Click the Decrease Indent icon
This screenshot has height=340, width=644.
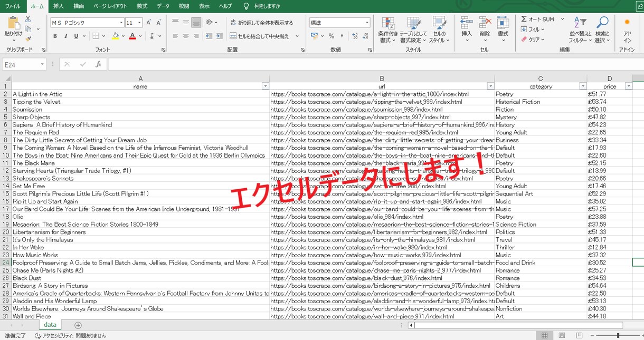(x=209, y=36)
